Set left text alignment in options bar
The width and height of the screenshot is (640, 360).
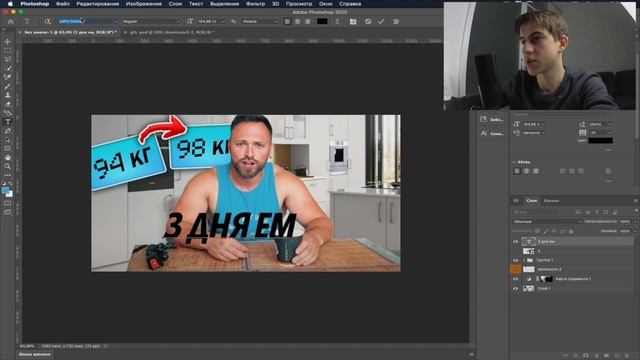tap(287, 21)
